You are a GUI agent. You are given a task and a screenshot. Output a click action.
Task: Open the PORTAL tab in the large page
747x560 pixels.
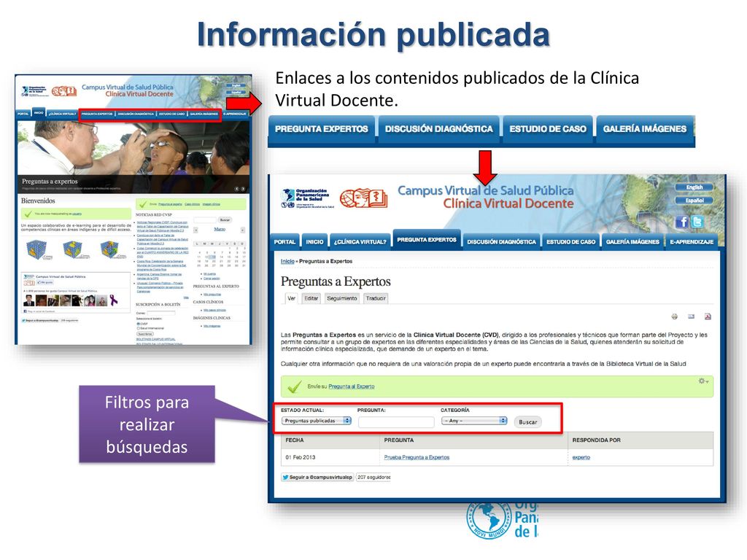pos(285,241)
